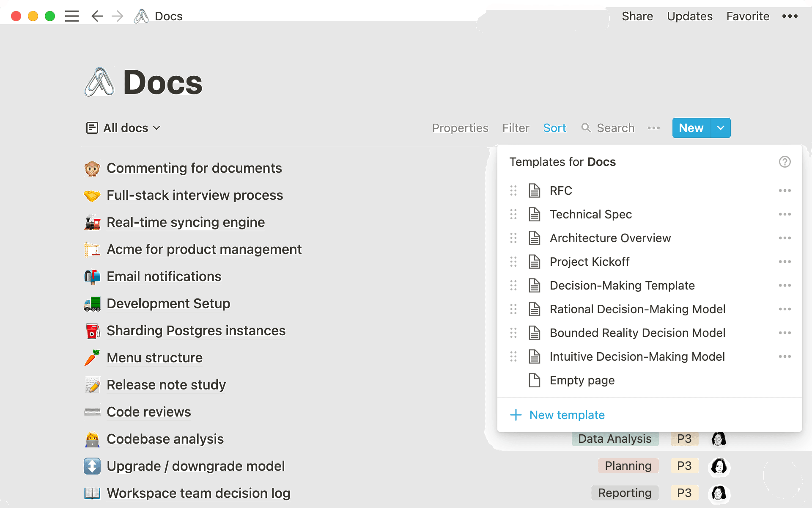Open the options menu for Technical Spec template
This screenshot has width=812, height=508.
pos(785,214)
